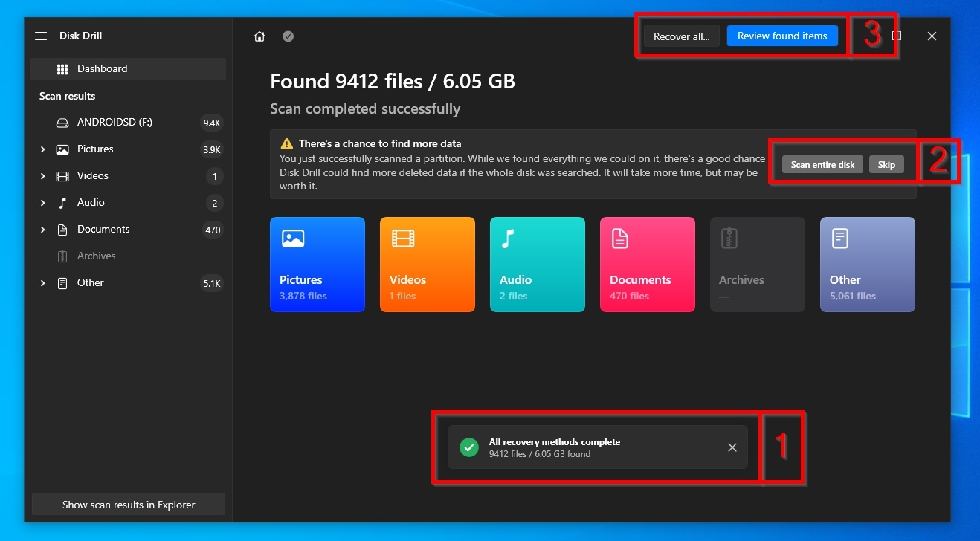Open the hamburger menu next to Disk Drill

41,36
